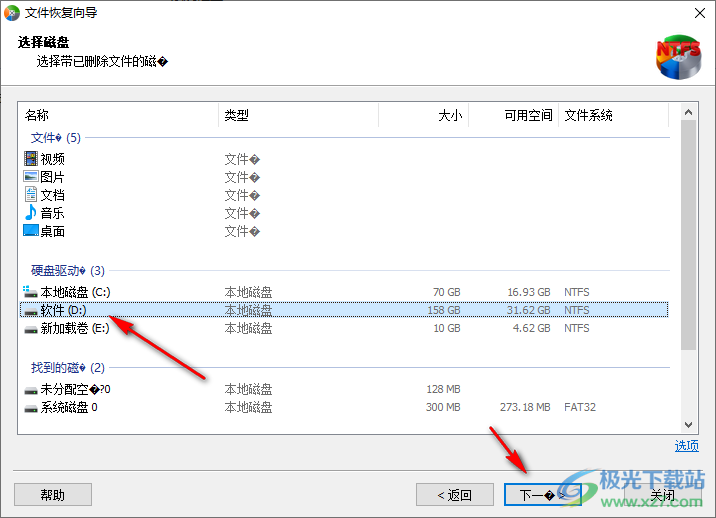Go back with the < 返回 button
The height and width of the screenshot is (518, 716).
455,495
